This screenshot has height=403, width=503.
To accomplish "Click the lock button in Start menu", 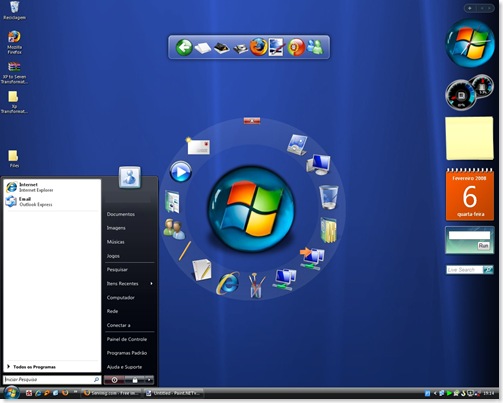I will click(135, 380).
